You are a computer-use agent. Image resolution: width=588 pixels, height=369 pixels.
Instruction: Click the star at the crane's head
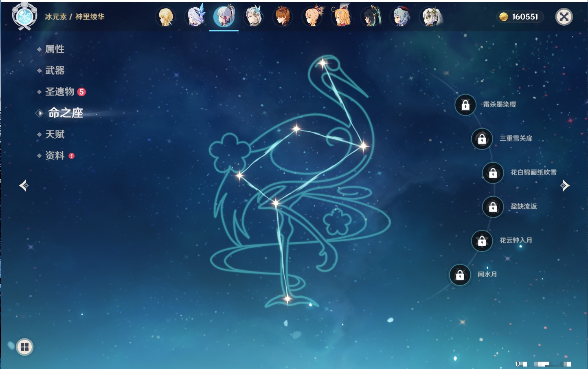(x=323, y=63)
